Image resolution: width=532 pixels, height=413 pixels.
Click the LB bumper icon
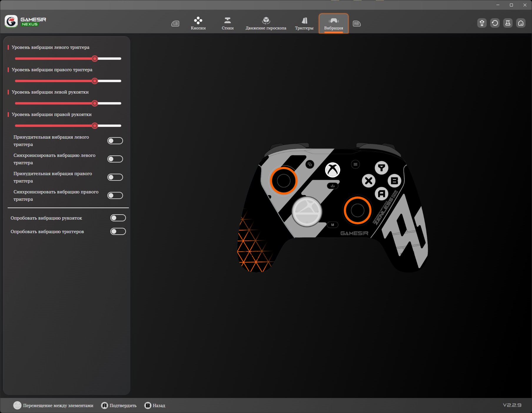[x=175, y=24]
